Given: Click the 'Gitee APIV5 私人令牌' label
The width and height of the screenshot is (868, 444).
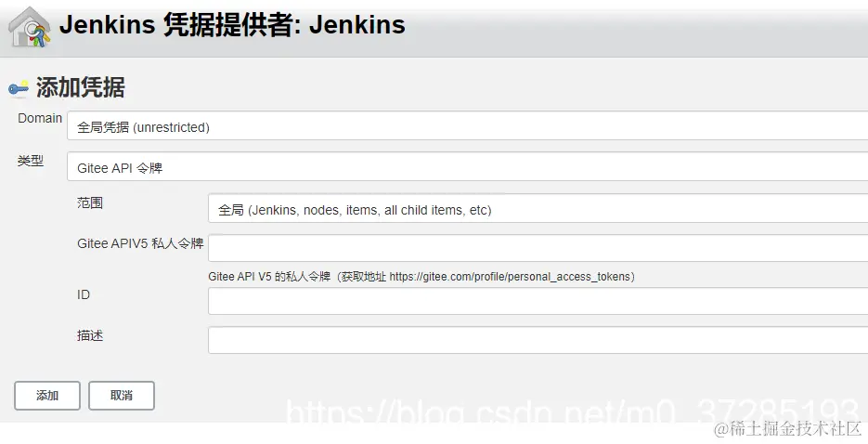Looking at the screenshot, I should click(x=140, y=243).
